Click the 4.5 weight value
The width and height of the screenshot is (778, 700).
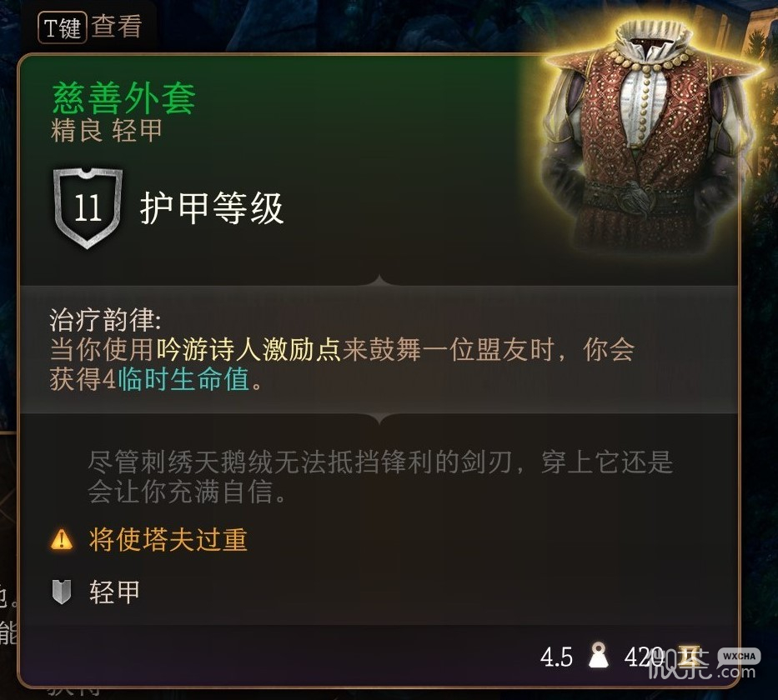[x=556, y=657]
